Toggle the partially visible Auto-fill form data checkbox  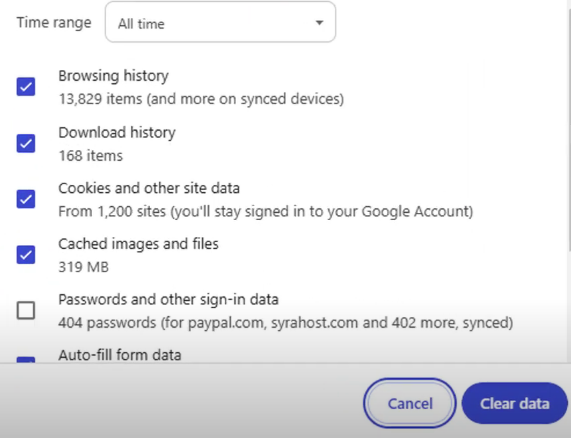point(26,360)
